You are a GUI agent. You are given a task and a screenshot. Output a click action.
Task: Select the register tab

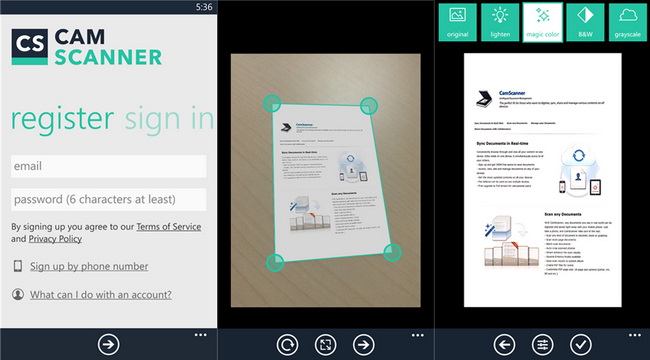pyautogui.click(x=62, y=119)
